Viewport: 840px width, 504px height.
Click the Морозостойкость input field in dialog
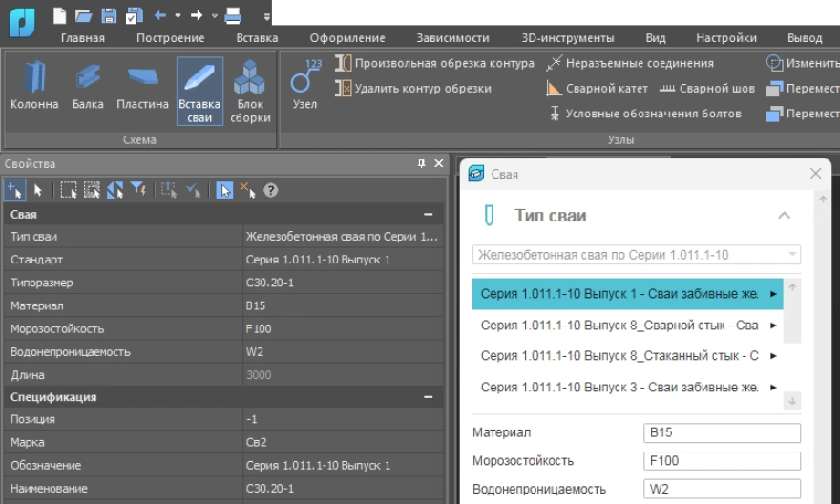(x=722, y=461)
